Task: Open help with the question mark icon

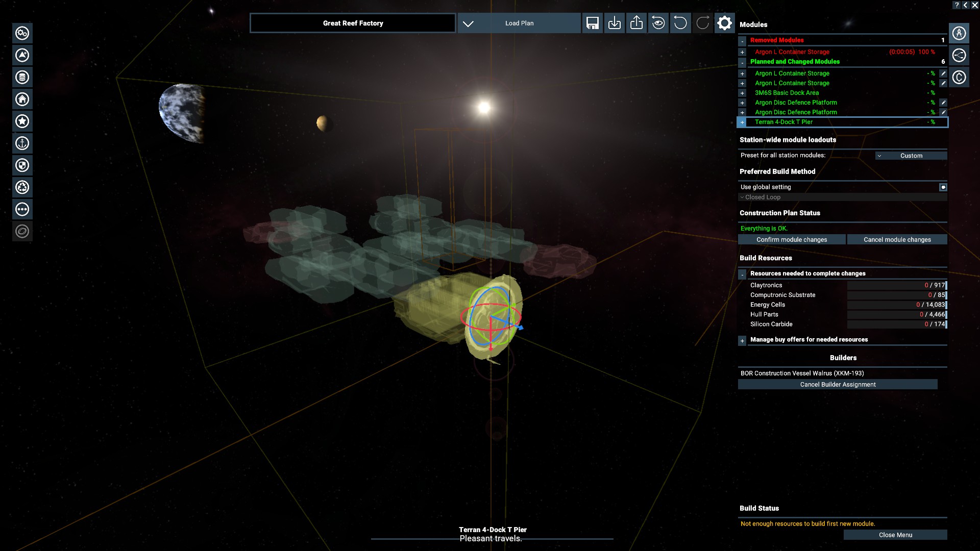Action: pos(957,5)
